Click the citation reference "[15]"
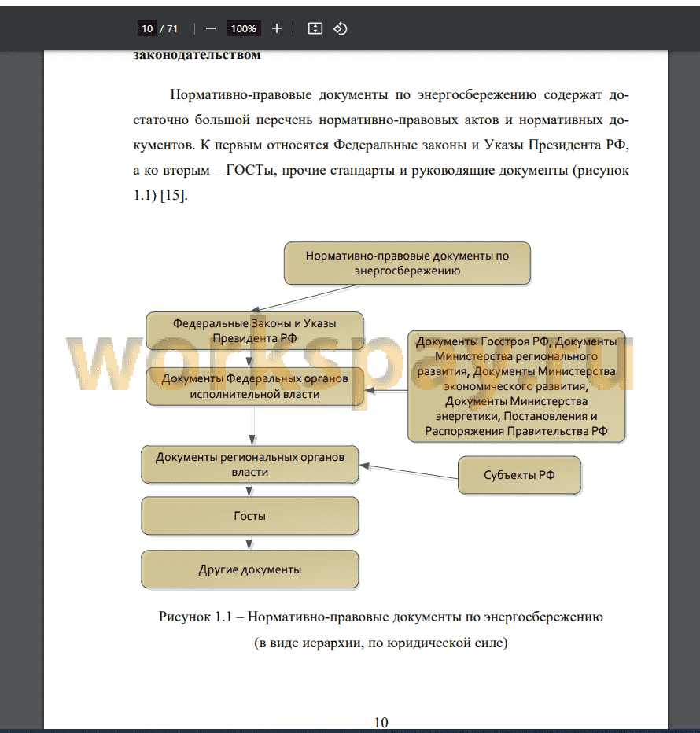 pos(174,195)
